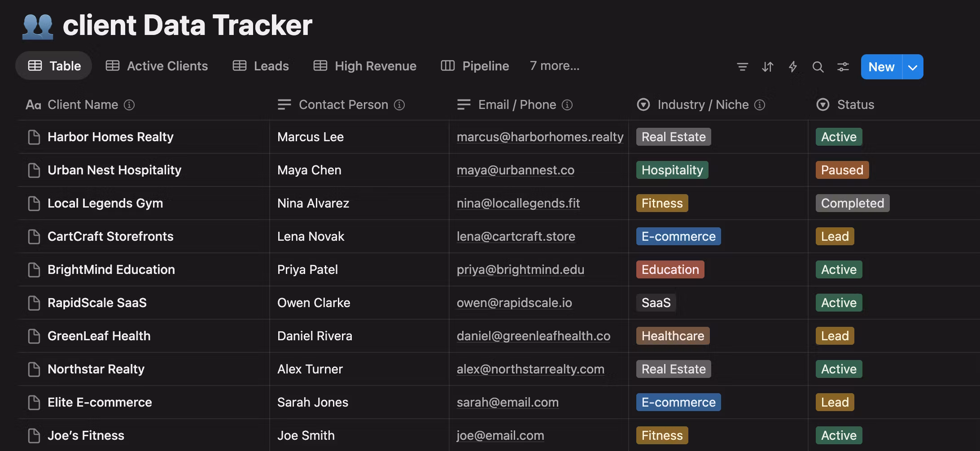This screenshot has width=980, height=451.
Task: Open the '7 more...' views menu
Action: (555, 66)
